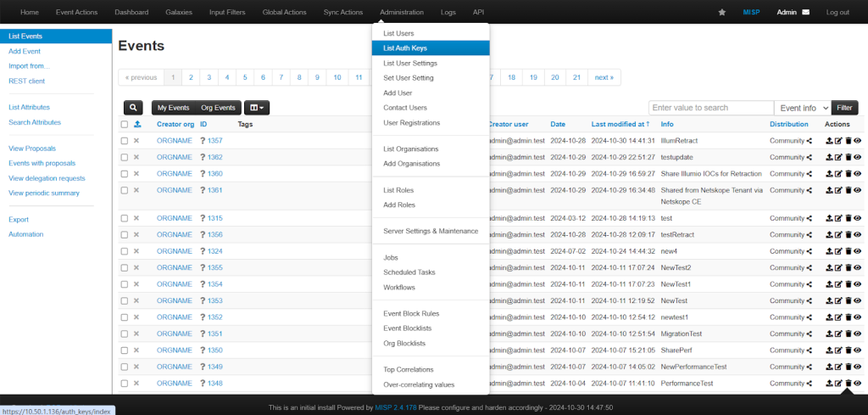
Task: Click the Enter value to search field
Action: (x=711, y=108)
